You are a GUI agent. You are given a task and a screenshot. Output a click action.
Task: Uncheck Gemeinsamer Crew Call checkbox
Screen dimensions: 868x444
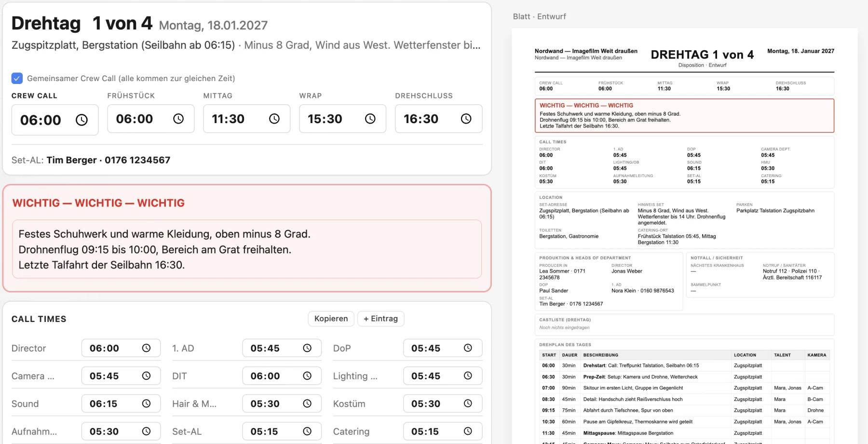coord(17,78)
